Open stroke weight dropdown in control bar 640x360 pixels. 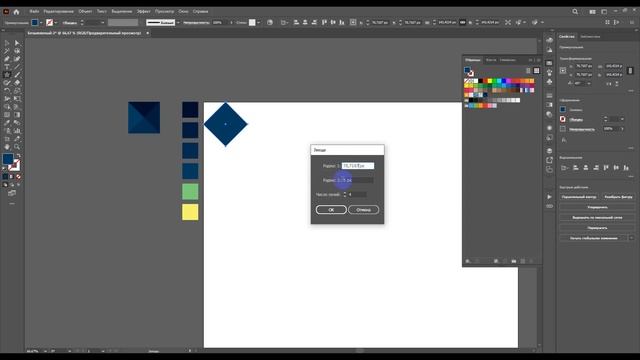click(x=102, y=22)
